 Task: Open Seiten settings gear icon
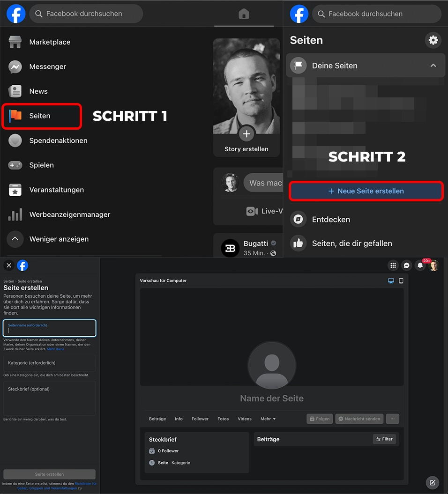pyautogui.click(x=433, y=40)
